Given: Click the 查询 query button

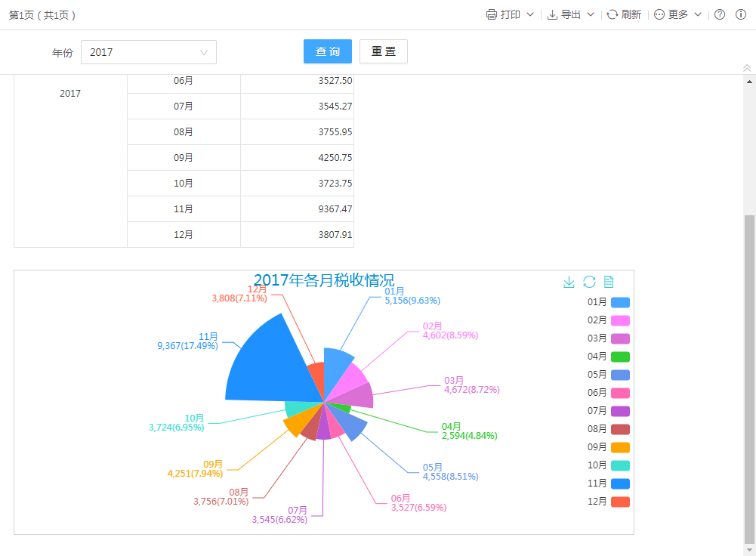Looking at the screenshot, I should click(x=328, y=51).
